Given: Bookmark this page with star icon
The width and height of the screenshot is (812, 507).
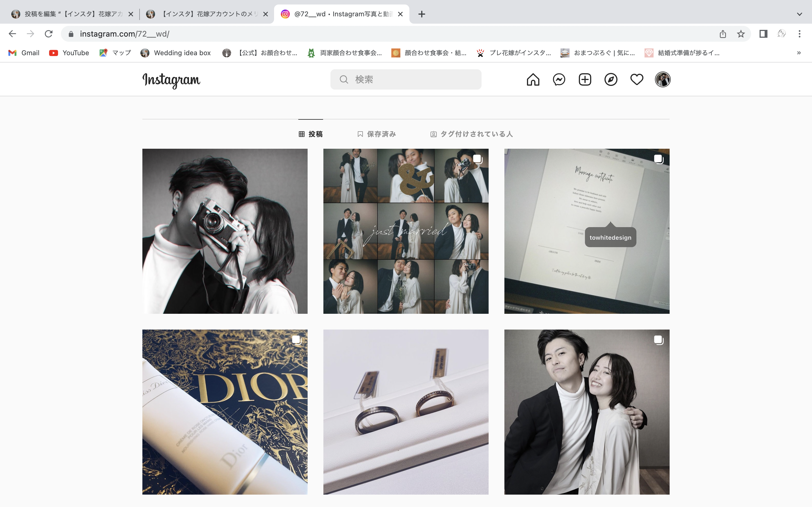Looking at the screenshot, I should (x=741, y=34).
